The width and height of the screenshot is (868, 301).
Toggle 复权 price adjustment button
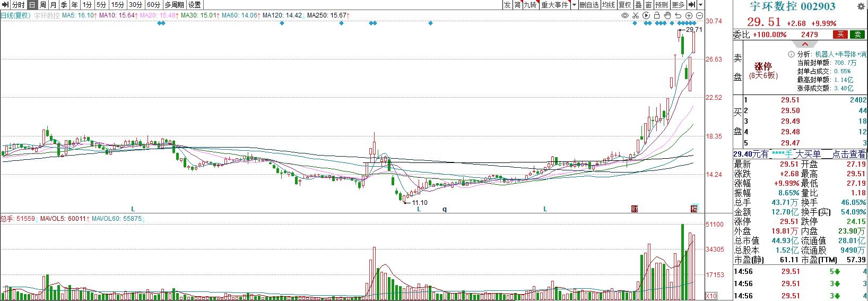click(x=624, y=5)
